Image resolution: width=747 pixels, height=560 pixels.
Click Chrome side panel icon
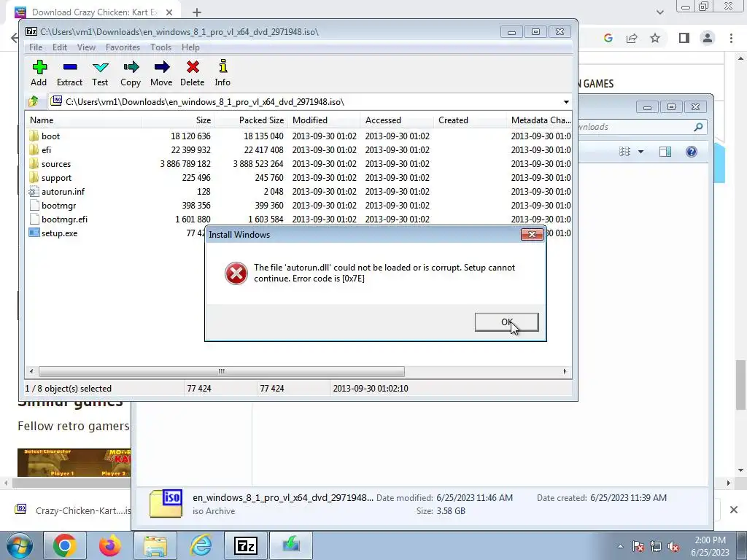684,38
